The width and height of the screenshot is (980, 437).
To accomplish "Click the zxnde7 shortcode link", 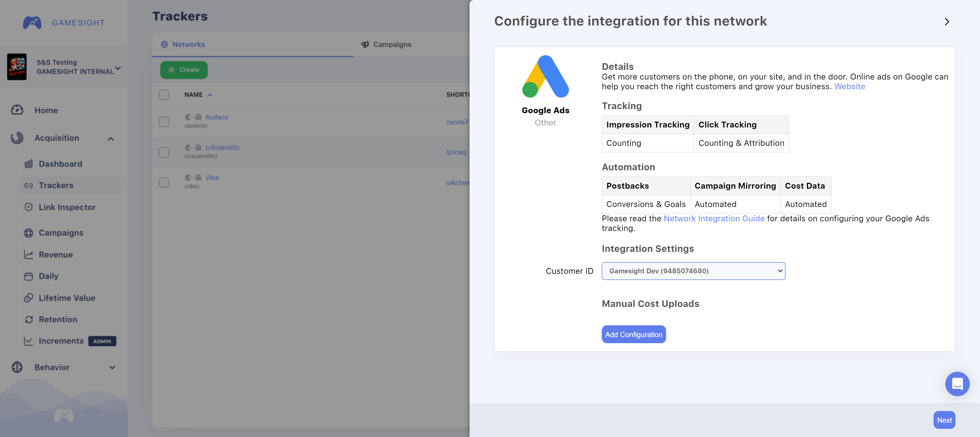I will 457,122.
